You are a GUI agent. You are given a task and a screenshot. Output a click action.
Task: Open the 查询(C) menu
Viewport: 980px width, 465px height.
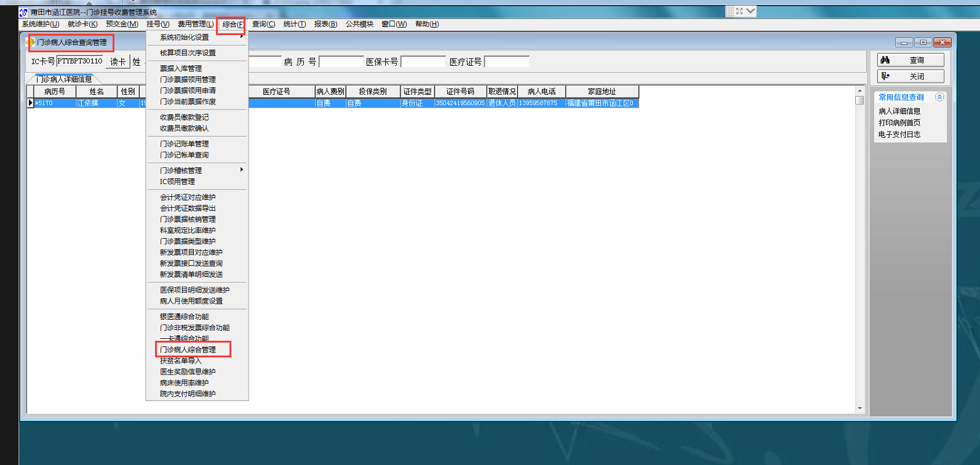(264, 24)
